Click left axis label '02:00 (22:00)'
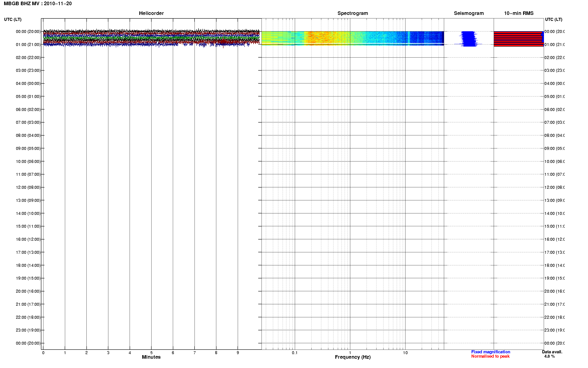Screen dimensions: 588x368 click(28, 58)
